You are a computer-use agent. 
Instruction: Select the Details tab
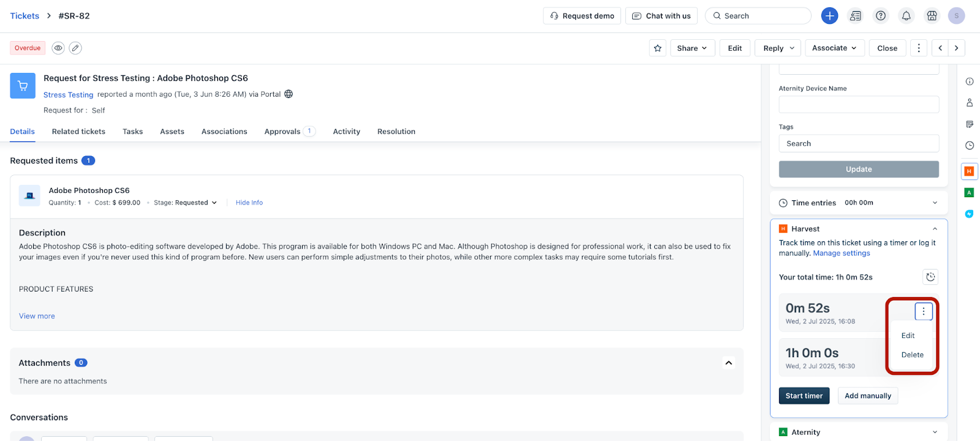click(22, 132)
